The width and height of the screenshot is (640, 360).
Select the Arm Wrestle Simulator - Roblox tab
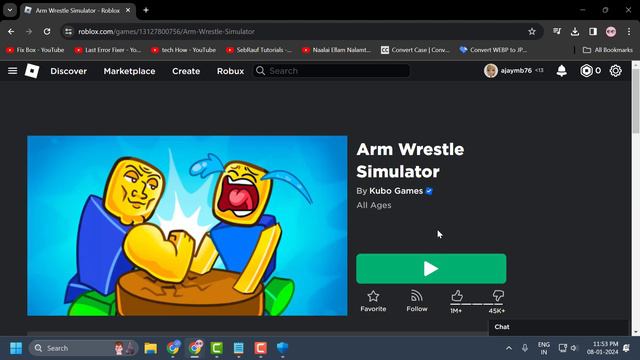tap(78, 10)
